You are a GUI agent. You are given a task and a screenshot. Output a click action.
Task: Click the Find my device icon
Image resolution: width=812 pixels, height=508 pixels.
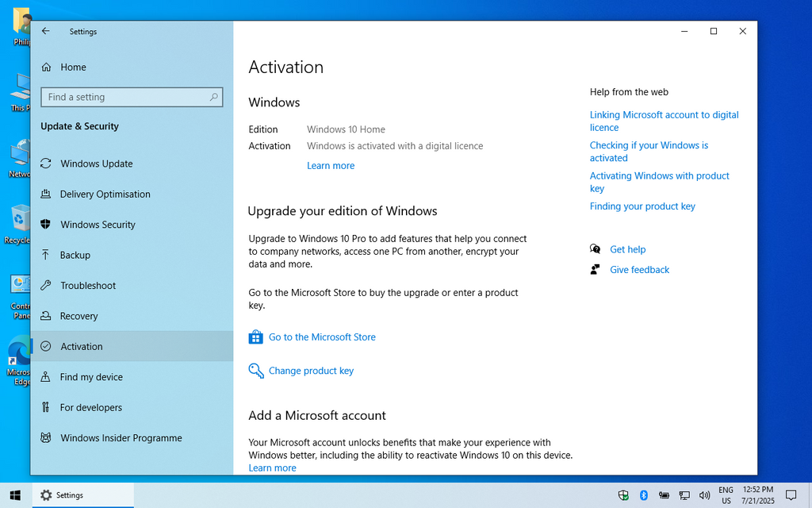click(45, 377)
